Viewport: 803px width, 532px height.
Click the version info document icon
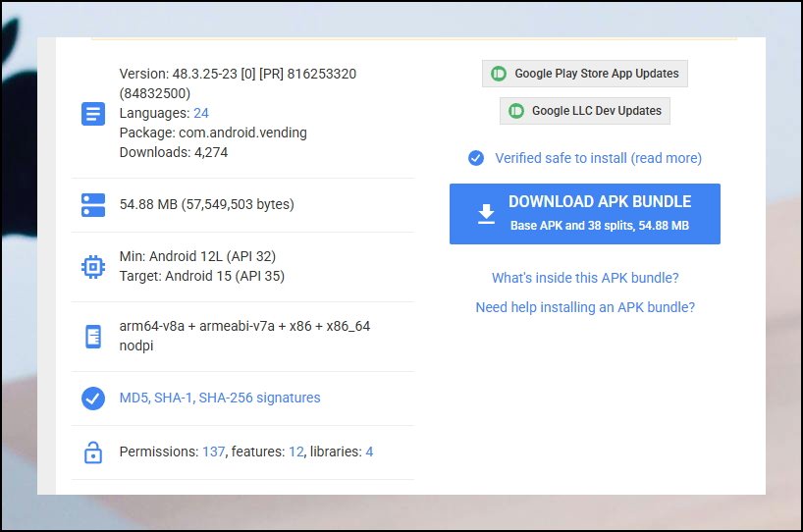93,114
